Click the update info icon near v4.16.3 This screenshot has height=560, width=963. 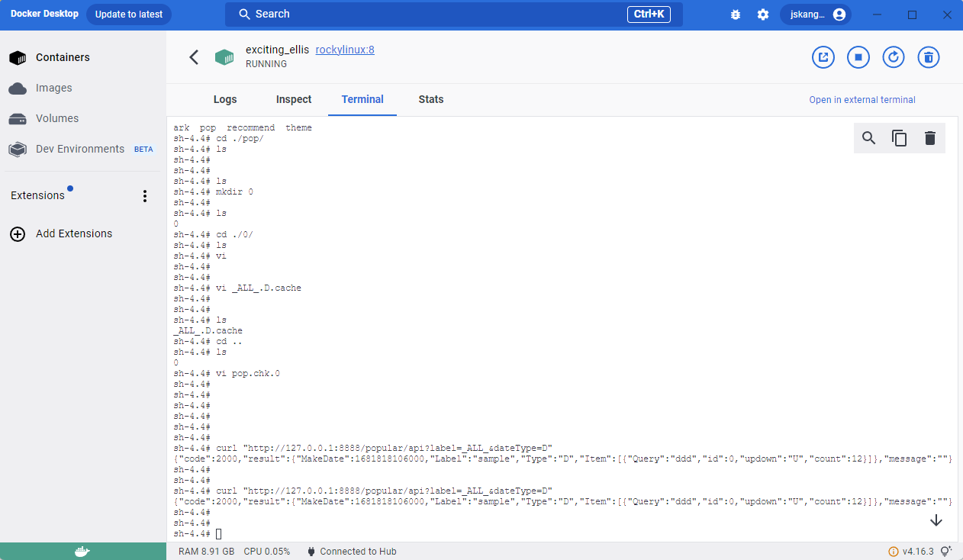(894, 552)
